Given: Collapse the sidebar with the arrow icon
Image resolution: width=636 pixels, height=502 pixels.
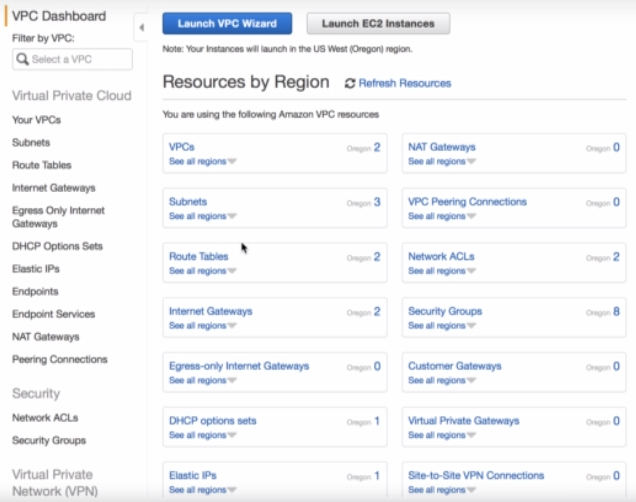Looking at the screenshot, I should pos(141,28).
